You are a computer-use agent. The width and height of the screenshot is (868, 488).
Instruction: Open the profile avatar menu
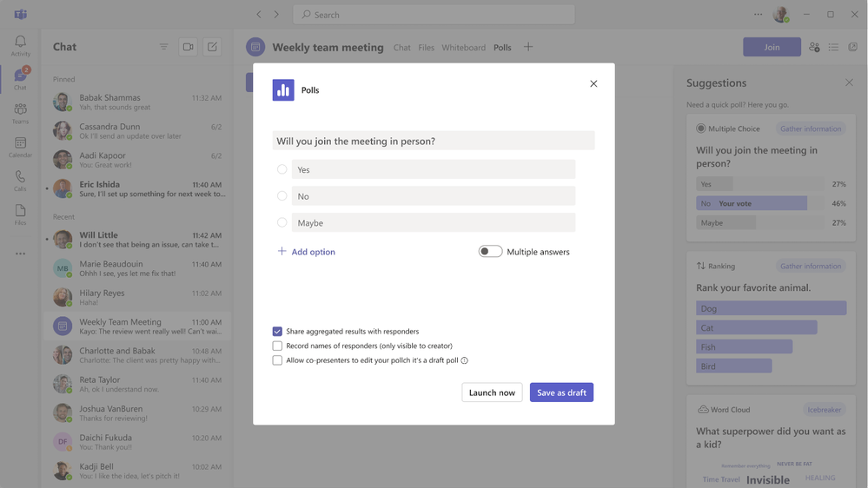pyautogui.click(x=781, y=15)
